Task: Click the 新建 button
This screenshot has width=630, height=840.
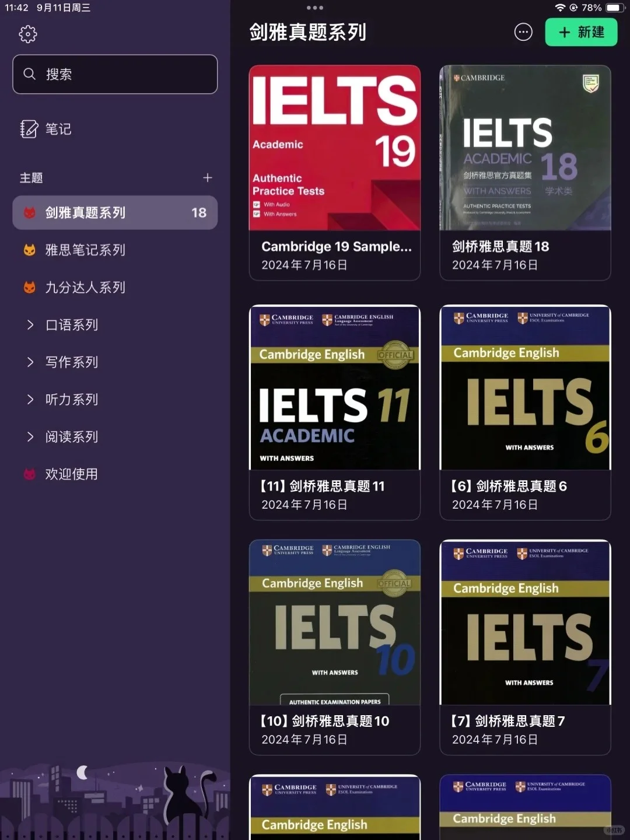Action: (581, 32)
